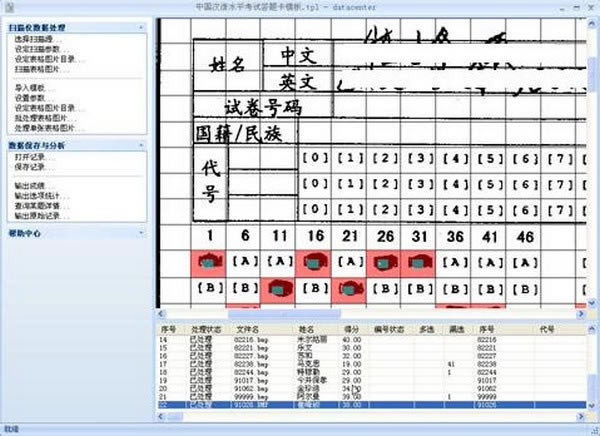Open 查询某题详情

pos(40,207)
